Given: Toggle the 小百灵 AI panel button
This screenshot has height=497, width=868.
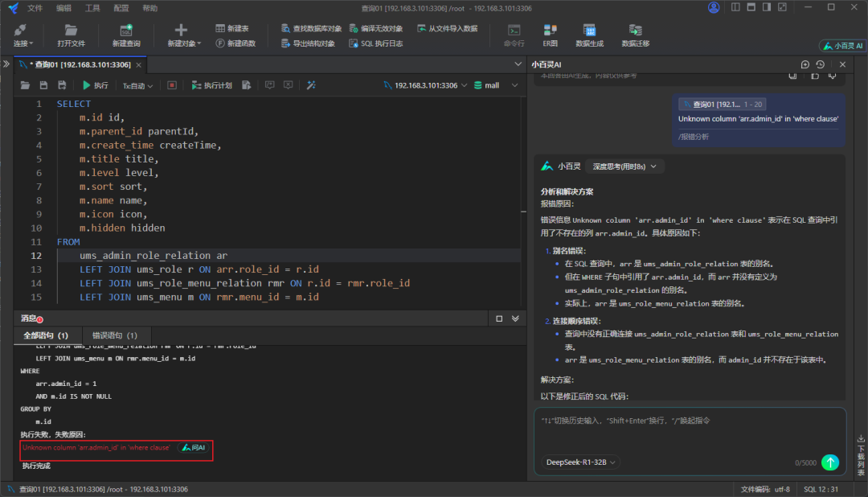Looking at the screenshot, I should pos(842,46).
